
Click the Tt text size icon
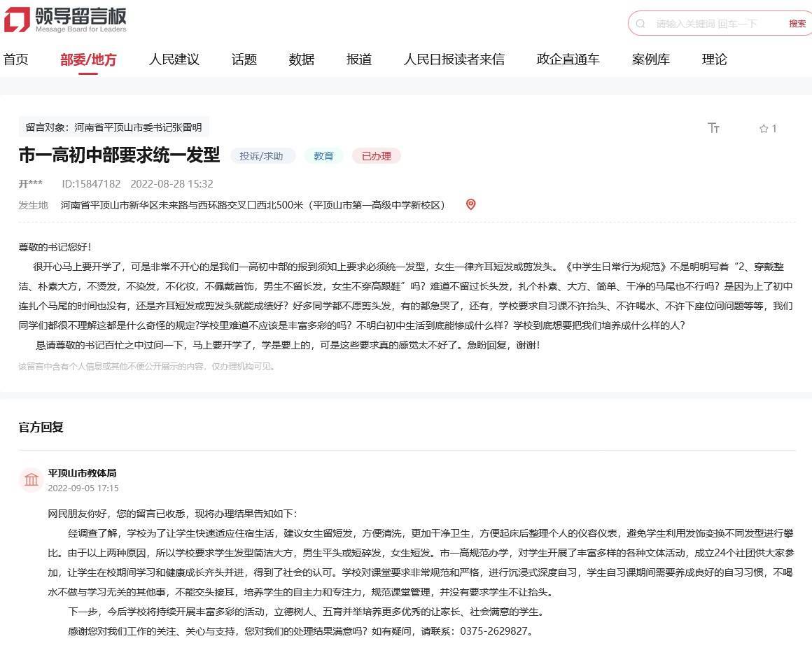714,128
